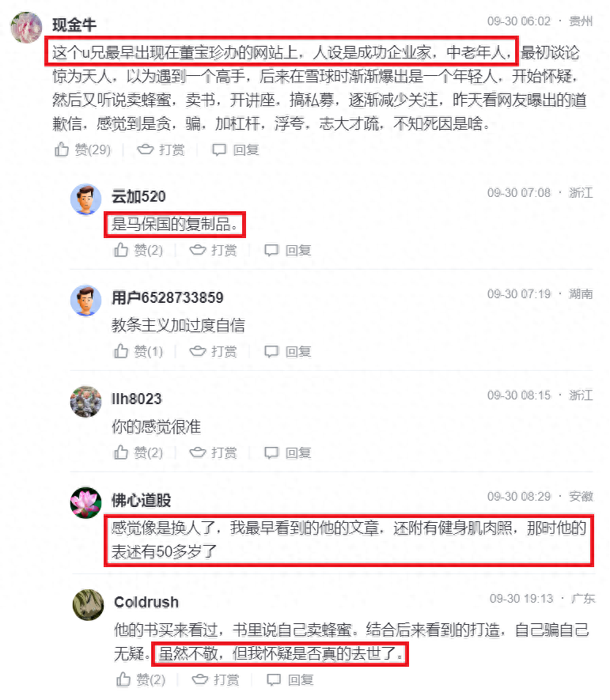
Task: Open the username link Coldrush
Action: coord(146,602)
